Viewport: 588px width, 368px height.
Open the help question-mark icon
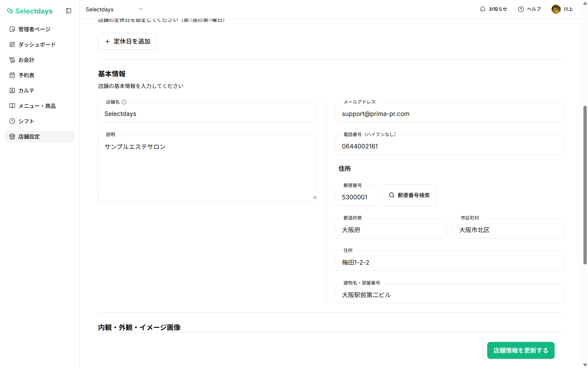point(521,9)
